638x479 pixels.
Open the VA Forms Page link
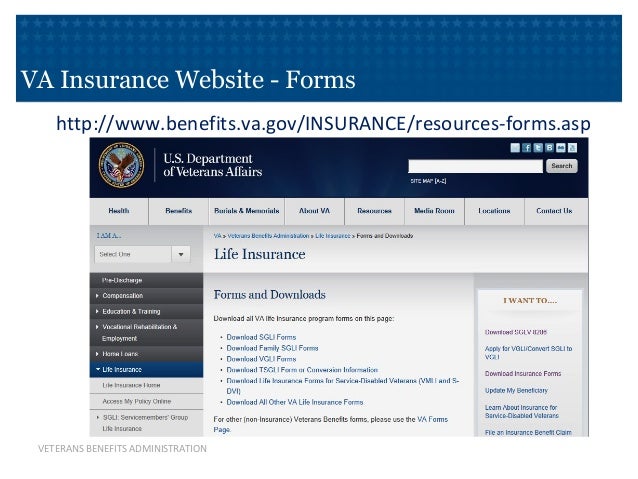pos(432,419)
